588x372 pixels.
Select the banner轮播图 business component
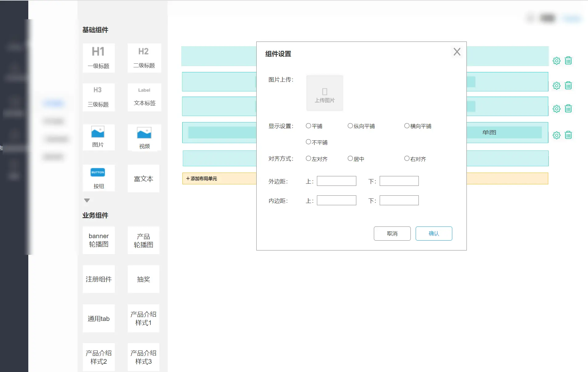coord(98,240)
